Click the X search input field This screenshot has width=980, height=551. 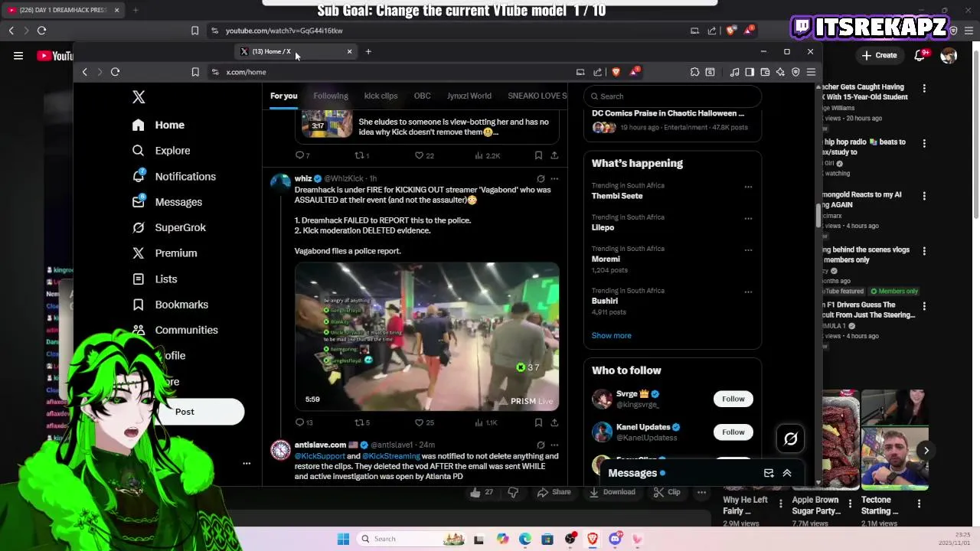pos(673,96)
